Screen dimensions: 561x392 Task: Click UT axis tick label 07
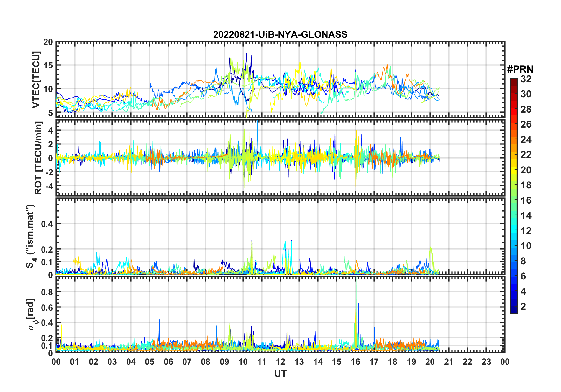187,362
